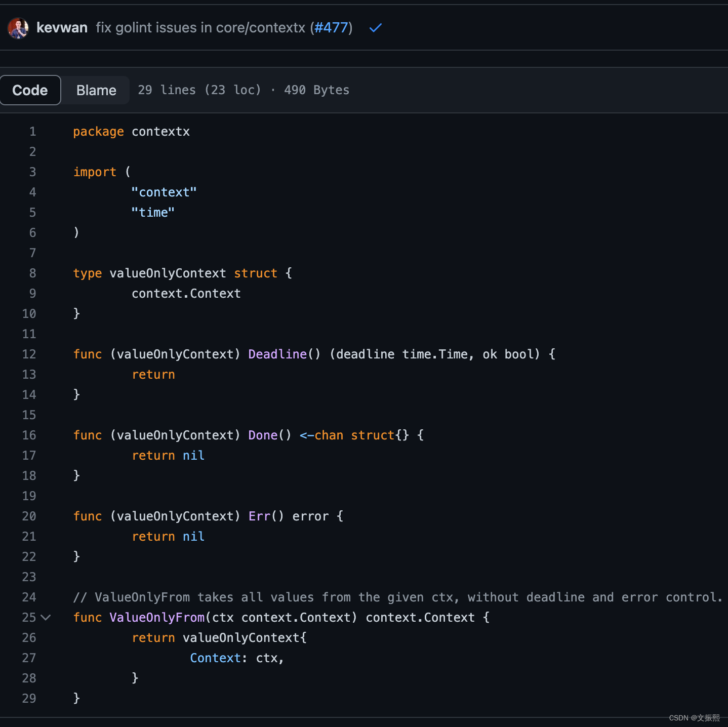The height and width of the screenshot is (727, 728).
Task: Click 'return nil' on line 17
Action: tap(168, 456)
